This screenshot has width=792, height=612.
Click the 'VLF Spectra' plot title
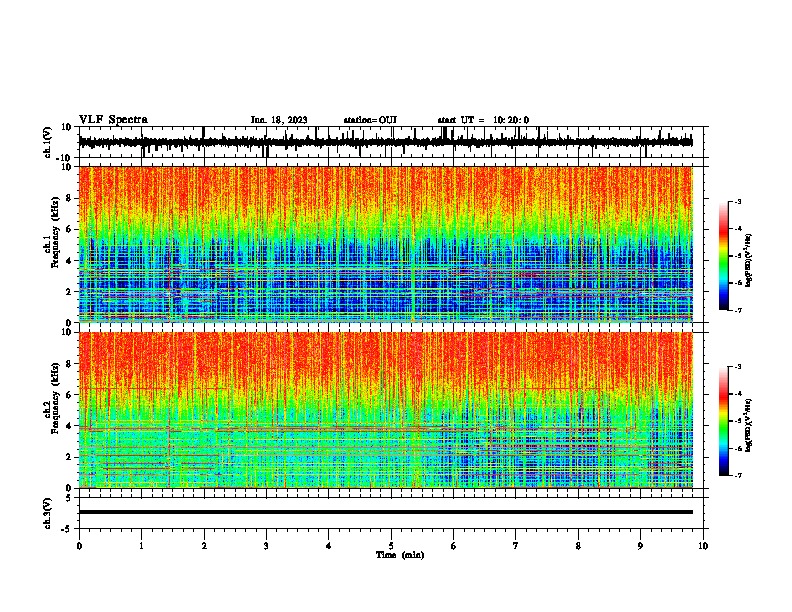(113, 120)
